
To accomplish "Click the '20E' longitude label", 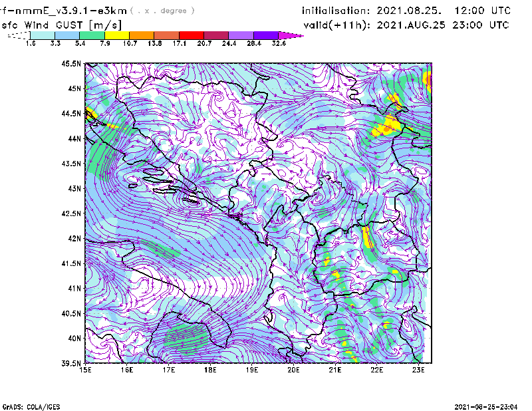I will point(293,370).
